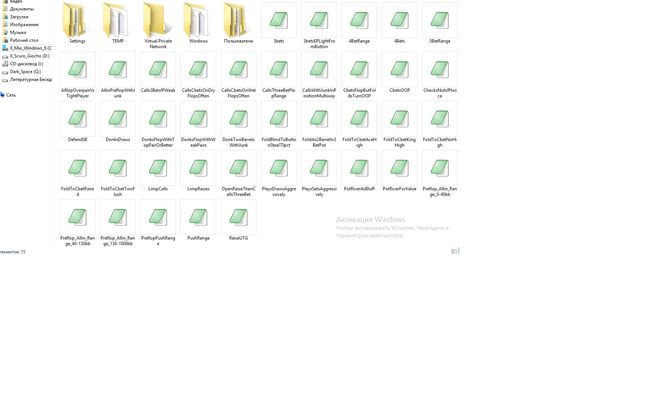Select the Calls3BetsIPWeak file
This screenshot has width=659, height=400.
[x=158, y=73]
